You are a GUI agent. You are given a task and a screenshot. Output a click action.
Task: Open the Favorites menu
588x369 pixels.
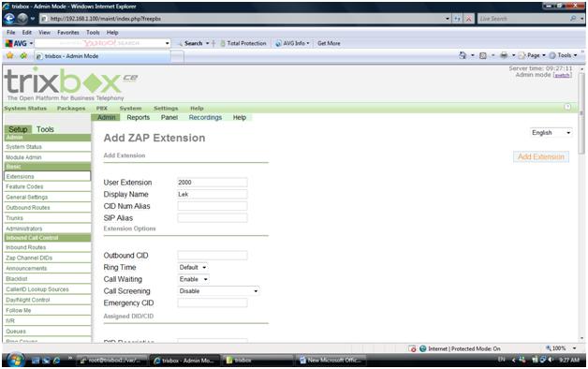click(x=68, y=33)
